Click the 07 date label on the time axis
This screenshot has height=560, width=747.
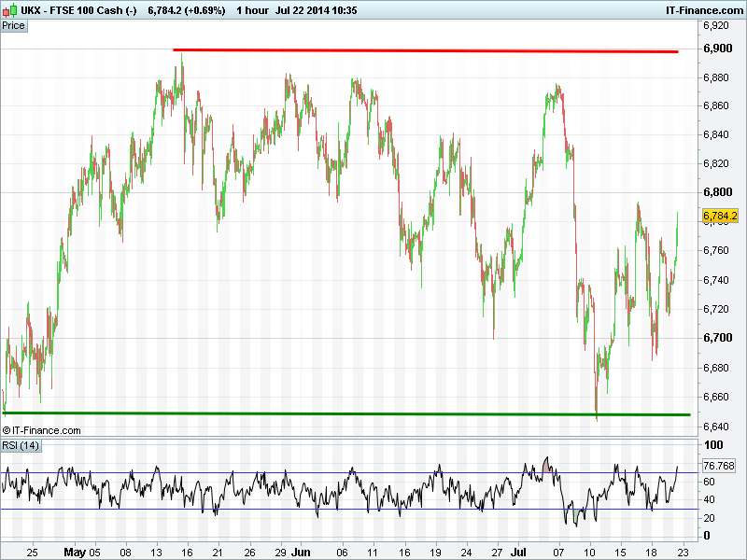[558, 553]
